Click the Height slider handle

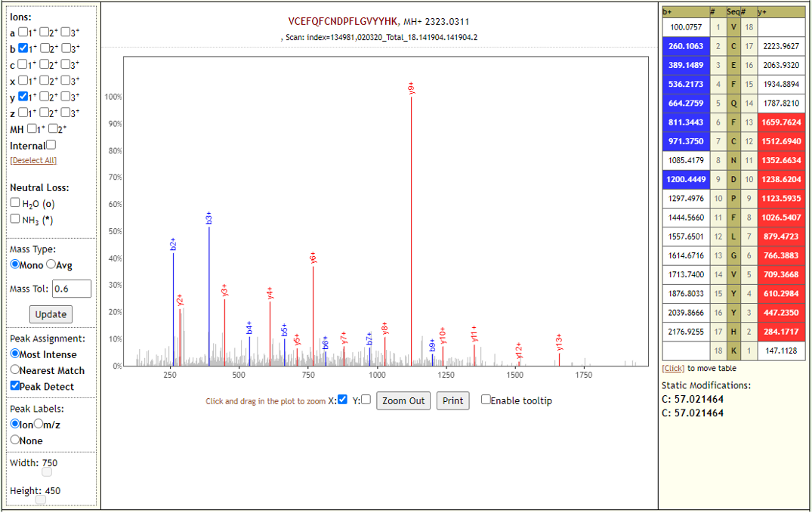click(41, 500)
